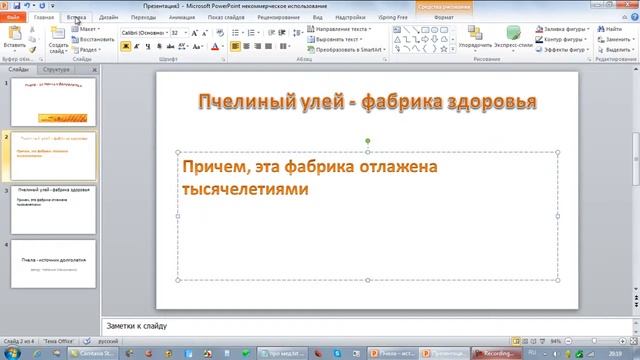Screen dimensions: 640x360
Task: Click the Format Painter brush icon
Action: 32,50
